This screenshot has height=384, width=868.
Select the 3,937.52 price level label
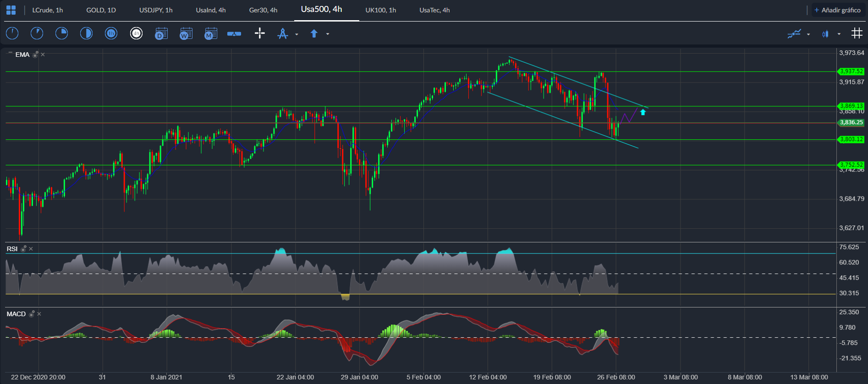(x=851, y=71)
